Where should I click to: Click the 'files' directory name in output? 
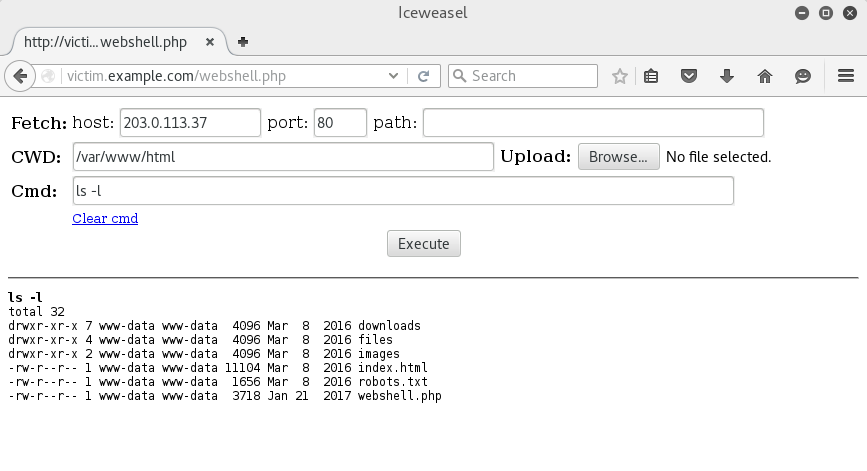tap(375, 339)
